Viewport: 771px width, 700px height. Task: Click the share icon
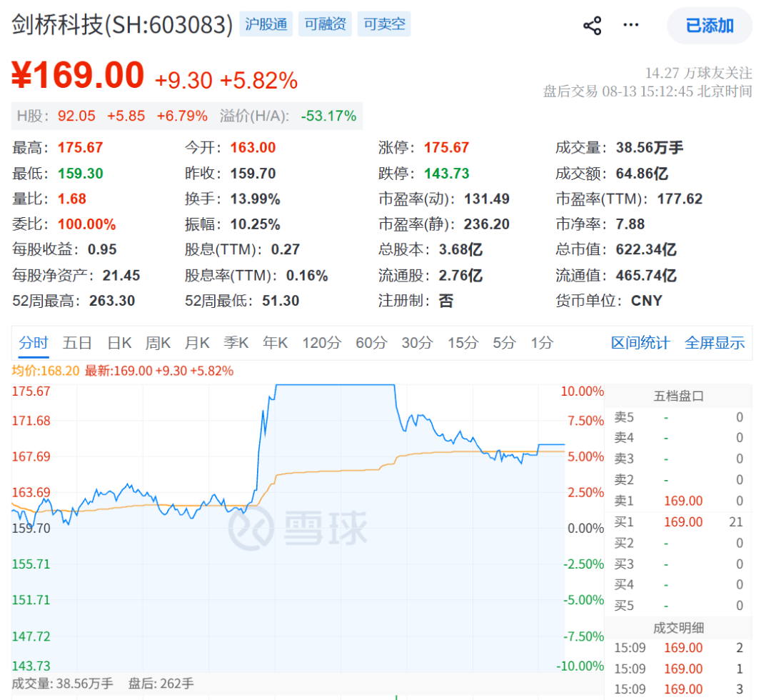592,25
